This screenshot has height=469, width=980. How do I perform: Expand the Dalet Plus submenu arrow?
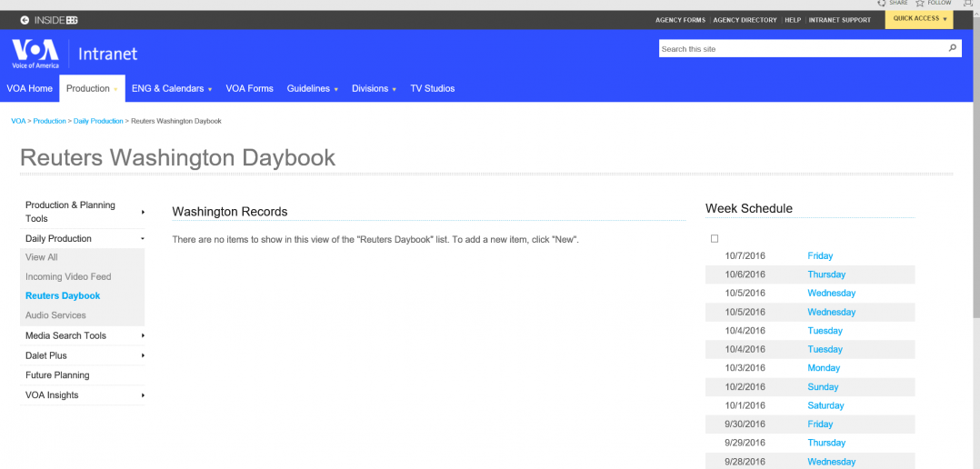[143, 355]
